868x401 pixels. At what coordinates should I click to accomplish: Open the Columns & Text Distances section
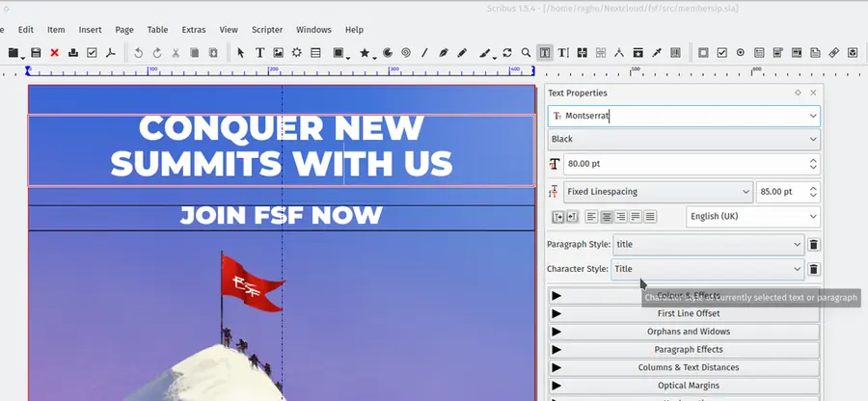(x=684, y=367)
